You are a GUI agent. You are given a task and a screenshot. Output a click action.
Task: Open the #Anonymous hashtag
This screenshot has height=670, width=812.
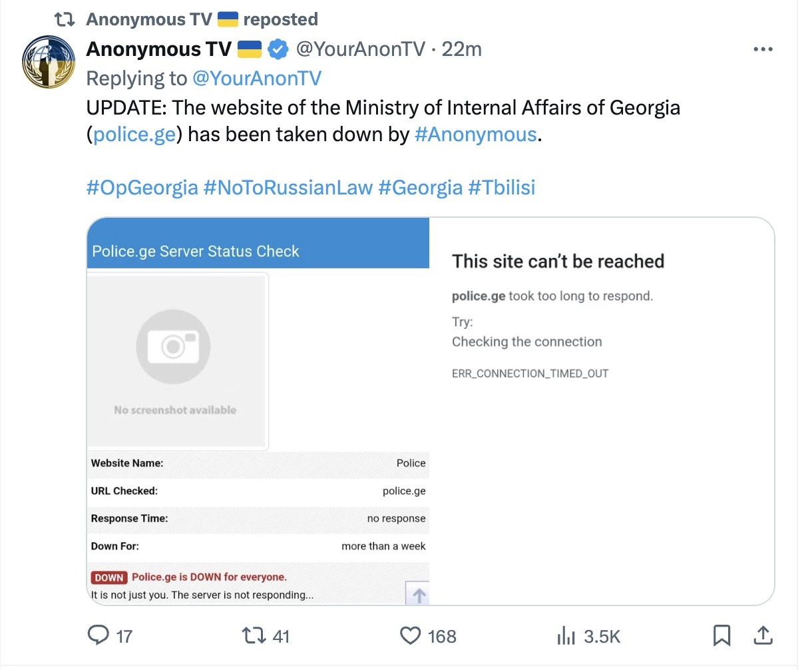[x=475, y=135]
